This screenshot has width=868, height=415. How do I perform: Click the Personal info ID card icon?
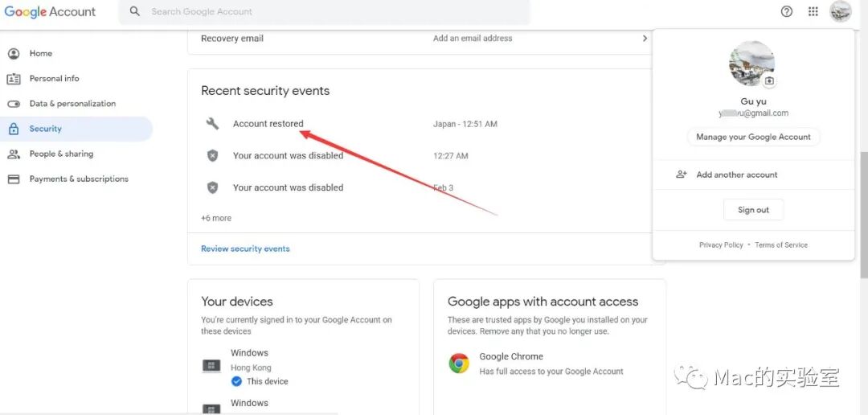14,79
